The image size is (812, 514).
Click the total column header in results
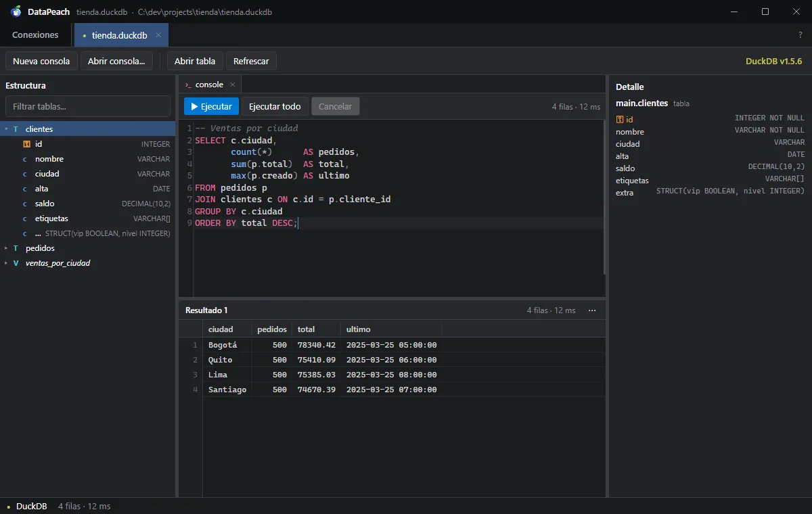315,329
